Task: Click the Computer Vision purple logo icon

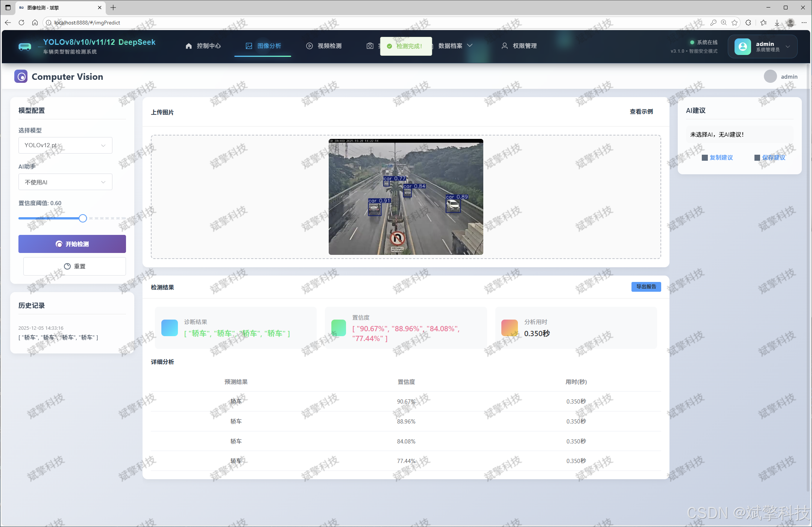Action: [x=21, y=76]
